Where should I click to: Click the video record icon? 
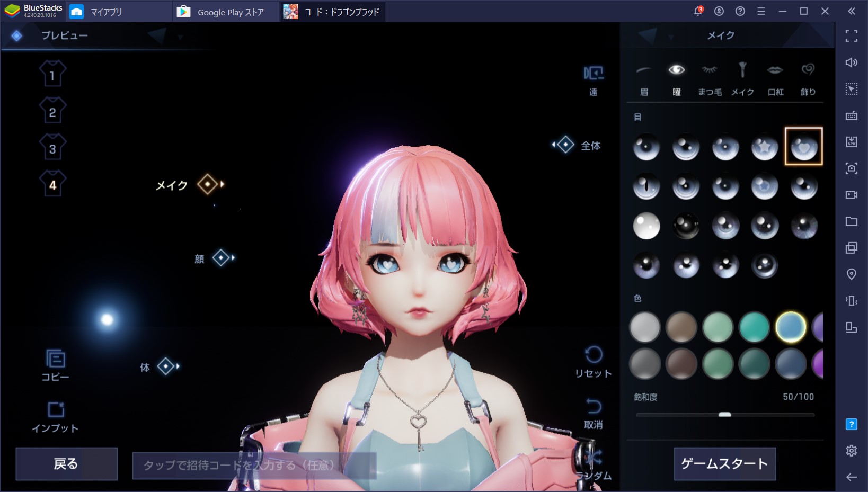[x=852, y=195]
